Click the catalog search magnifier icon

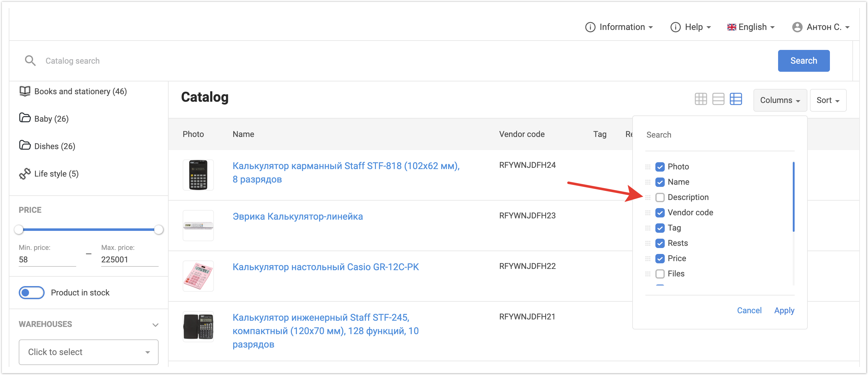(x=30, y=61)
